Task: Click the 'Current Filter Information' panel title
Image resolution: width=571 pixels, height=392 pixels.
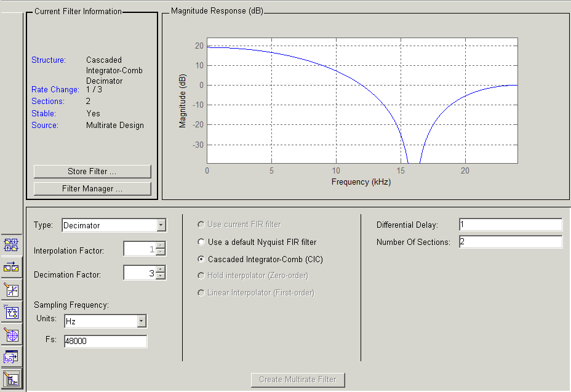Action: point(78,11)
